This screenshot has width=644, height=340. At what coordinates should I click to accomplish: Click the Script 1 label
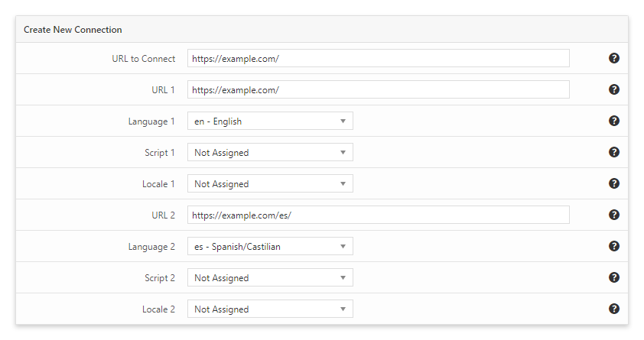pyautogui.click(x=159, y=153)
